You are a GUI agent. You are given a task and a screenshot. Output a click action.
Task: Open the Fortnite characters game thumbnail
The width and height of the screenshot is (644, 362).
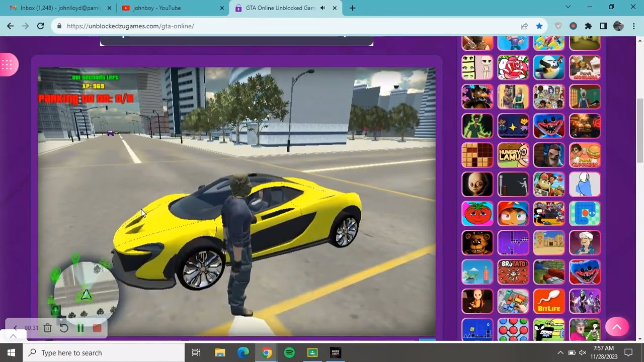point(585,301)
